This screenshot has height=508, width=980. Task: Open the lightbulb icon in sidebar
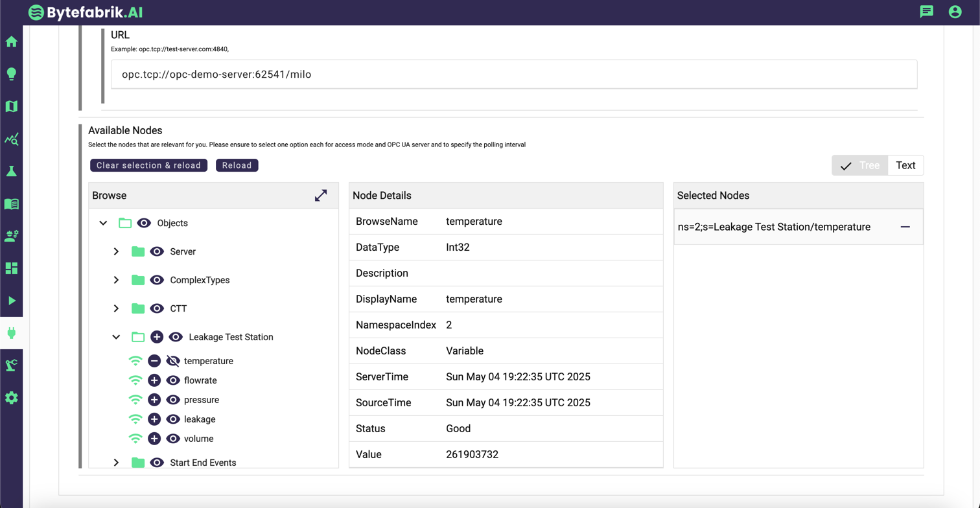[11, 74]
